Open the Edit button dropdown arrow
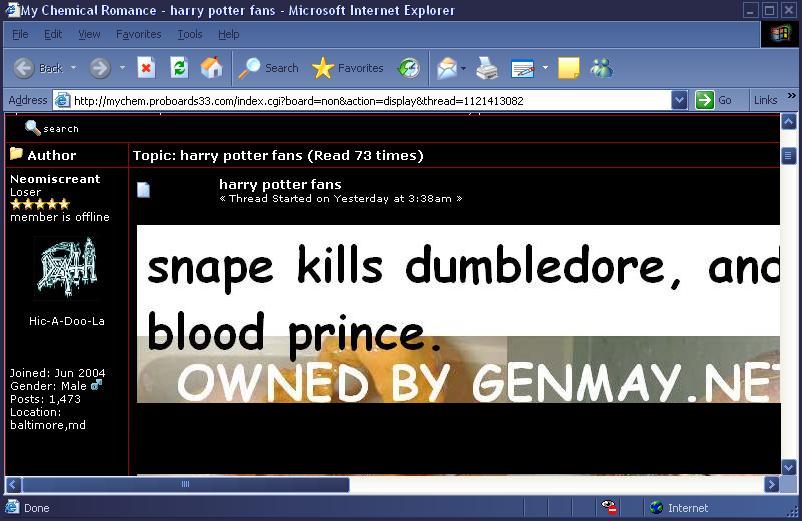The width and height of the screenshot is (802, 521). 545,68
